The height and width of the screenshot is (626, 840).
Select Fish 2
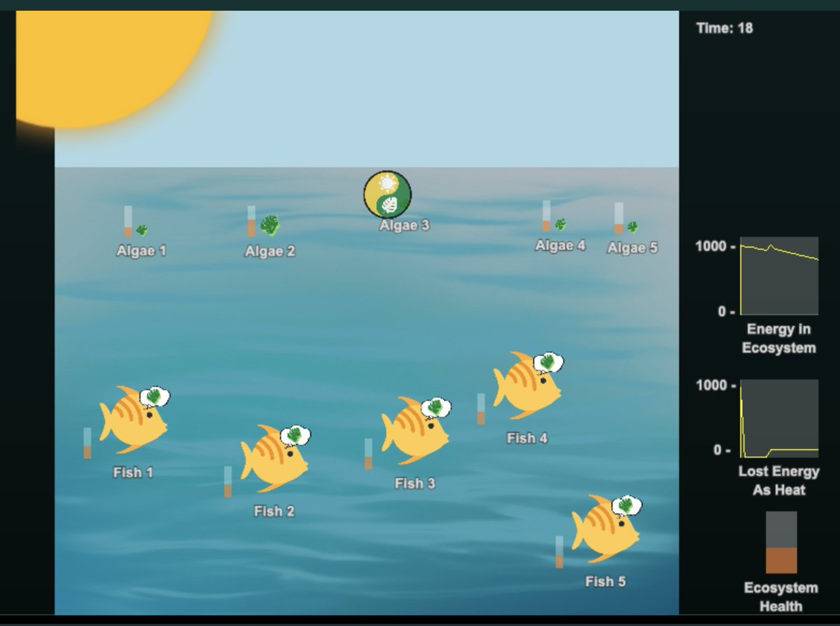(x=274, y=460)
